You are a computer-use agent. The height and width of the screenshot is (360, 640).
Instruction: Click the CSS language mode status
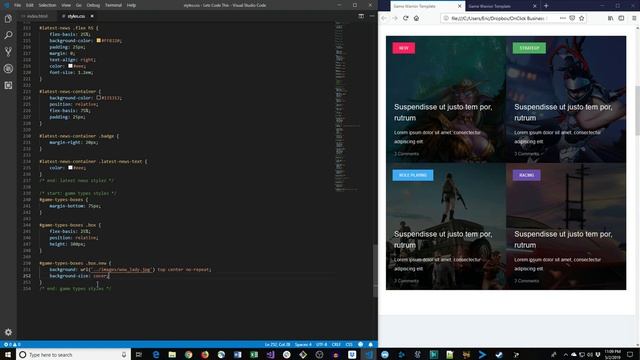(x=349, y=344)
